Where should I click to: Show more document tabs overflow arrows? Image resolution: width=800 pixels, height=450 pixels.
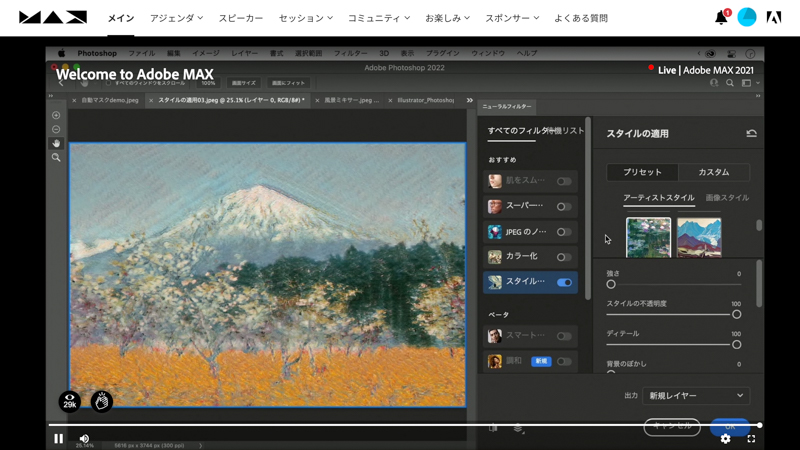[x=469, y=100]
